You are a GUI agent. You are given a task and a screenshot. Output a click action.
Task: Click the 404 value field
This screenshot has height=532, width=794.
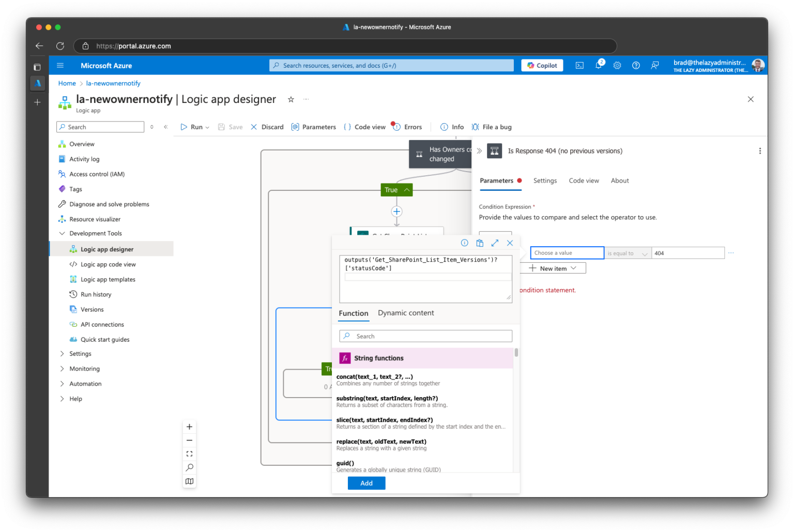[688, 253]
